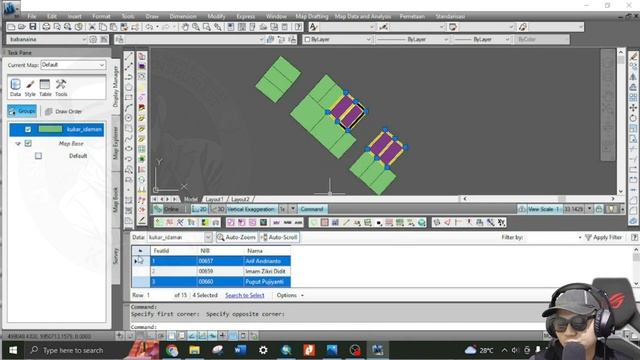The height and width of the screenshot is (360, 640).
Task: Click the Draw Order button
Action: pos(63,111)
